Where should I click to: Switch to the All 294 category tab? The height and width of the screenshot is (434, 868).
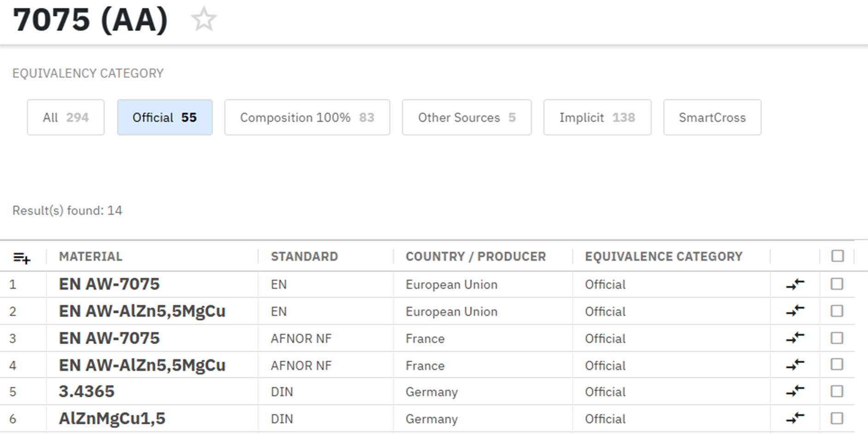pyautogui.click(x=66, y=117)
